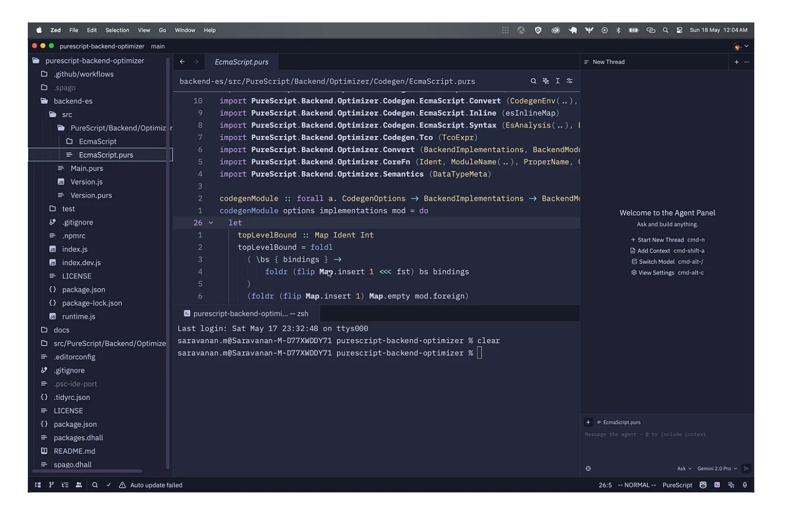Image resolution: width=796 pixels, height=532 pixels.
Task: Open the collaboration panel icon
Action: click(79, 485)
